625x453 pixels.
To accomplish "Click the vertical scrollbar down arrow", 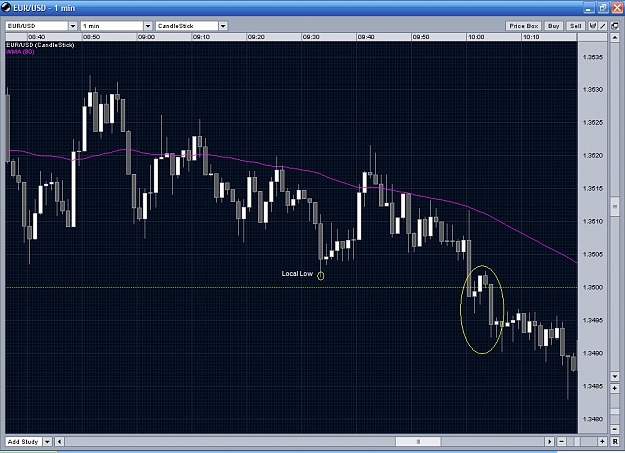I will pyautogui.click(x=615, y=376).
